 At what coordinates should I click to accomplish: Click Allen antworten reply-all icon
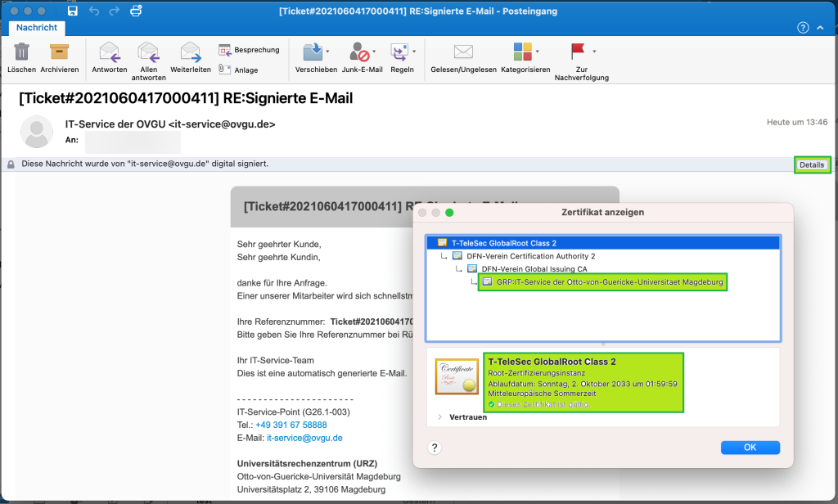149,52
